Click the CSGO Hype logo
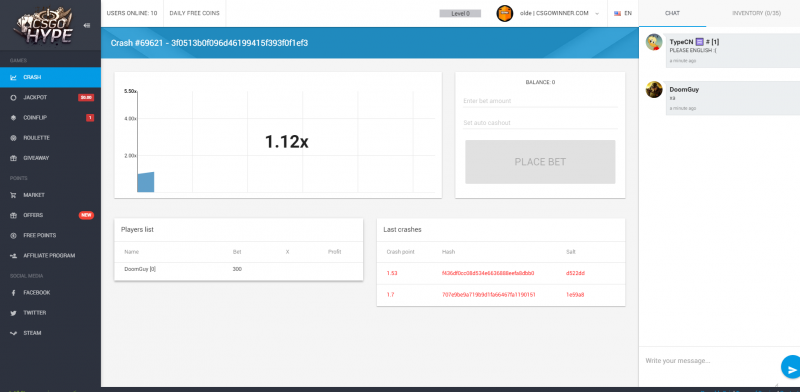The height and width of the screenshot is (392, 800). pos(43,26)
